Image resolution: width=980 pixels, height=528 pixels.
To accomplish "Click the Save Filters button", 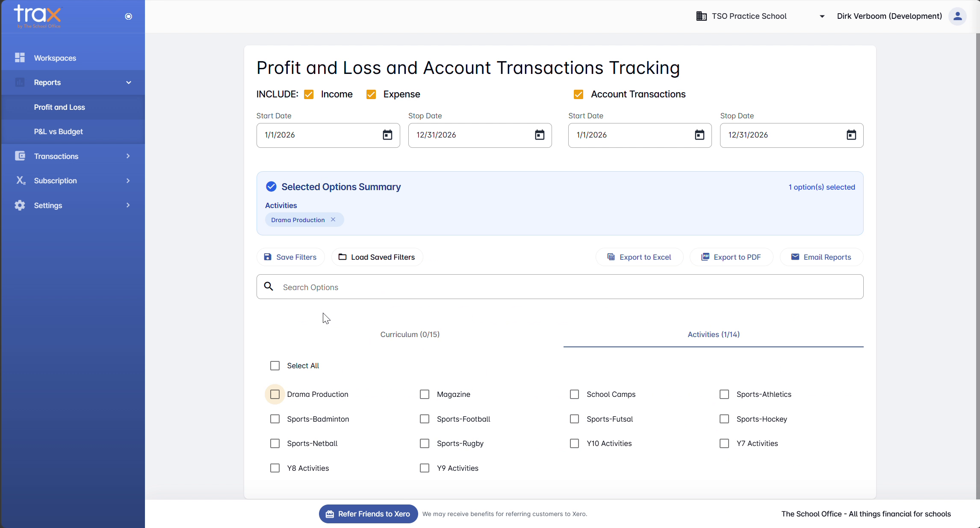I will point(290,257).
